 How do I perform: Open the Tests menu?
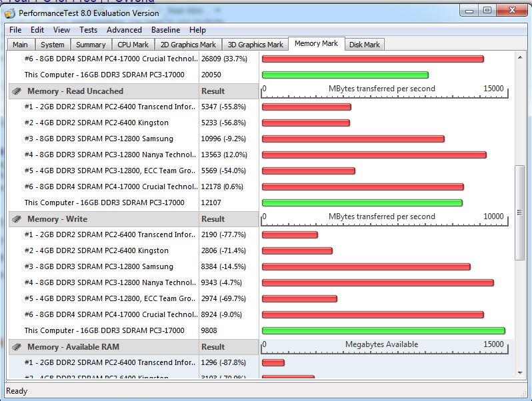click(88, 30)
